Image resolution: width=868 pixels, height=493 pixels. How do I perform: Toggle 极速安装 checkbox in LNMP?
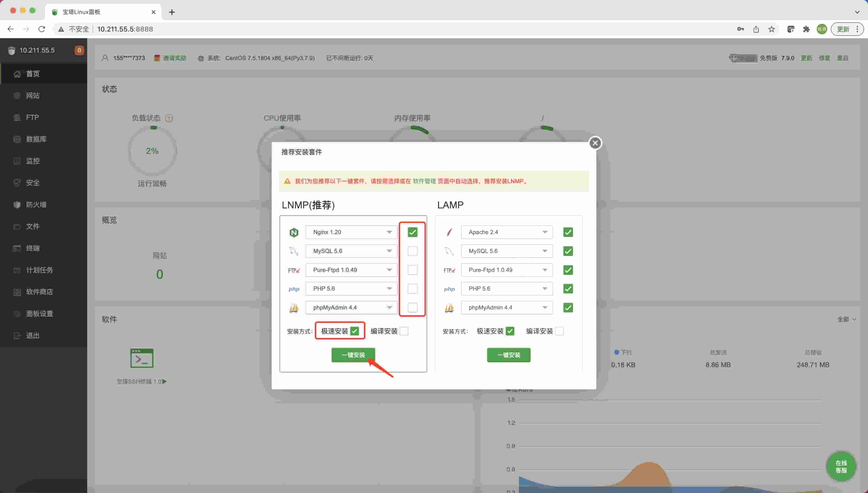pyautogui.click(x=355, y=331)
